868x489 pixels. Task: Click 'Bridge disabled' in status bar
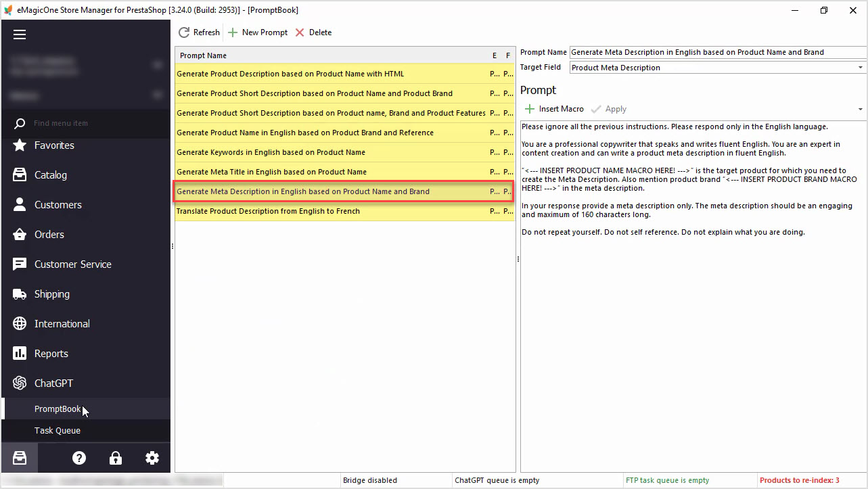click(x=370, y=480)
